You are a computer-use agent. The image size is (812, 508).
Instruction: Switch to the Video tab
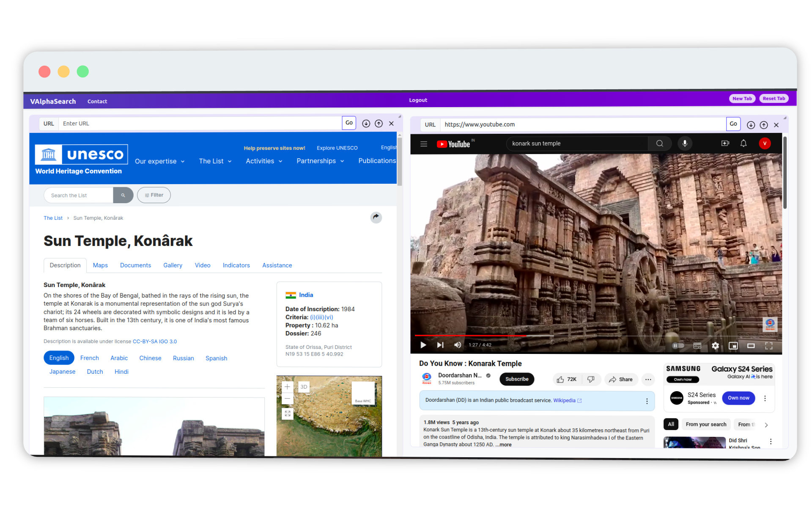[203, 265]
